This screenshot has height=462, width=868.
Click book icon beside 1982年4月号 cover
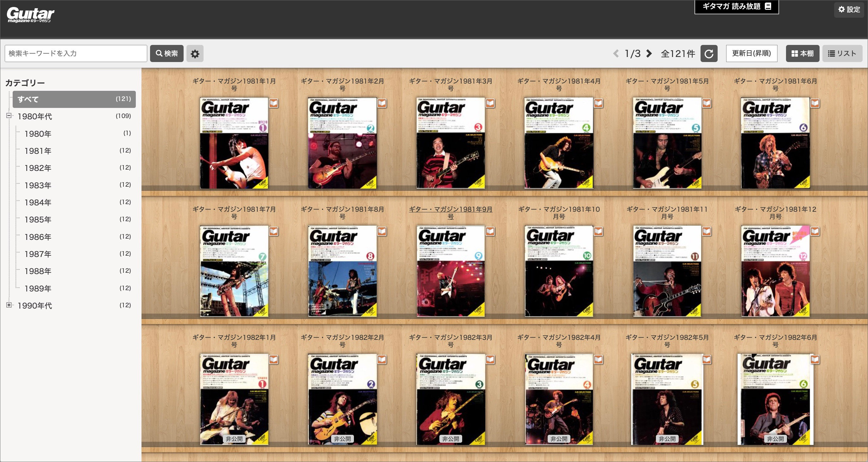tap(598, 359)
